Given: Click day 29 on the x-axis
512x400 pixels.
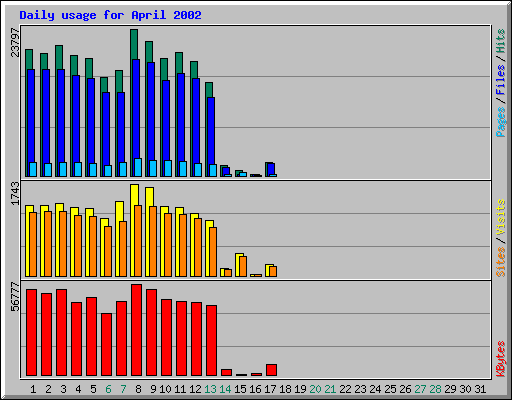Looking at the screenshot, I should tap(450, 389).
